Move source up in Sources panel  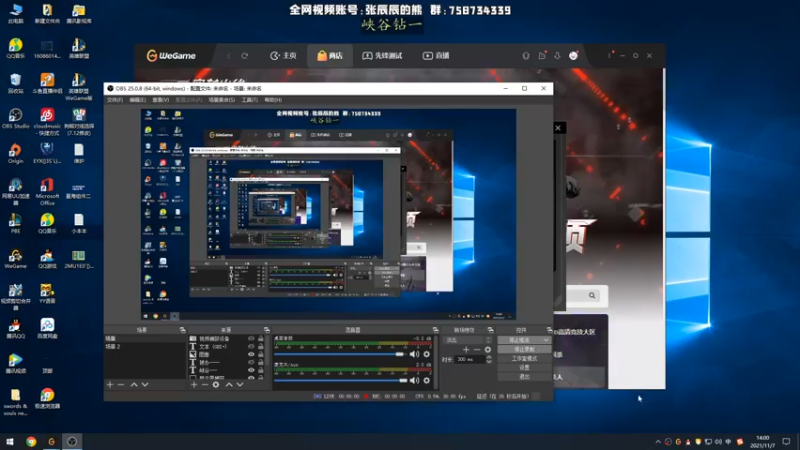[229, 385]
